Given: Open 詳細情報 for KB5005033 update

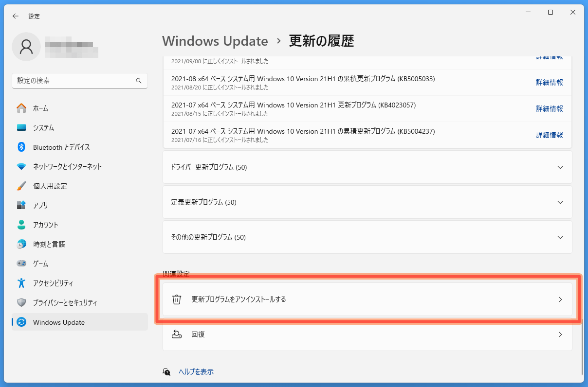Looking at the screenshot, I should [x=550, y=83].
